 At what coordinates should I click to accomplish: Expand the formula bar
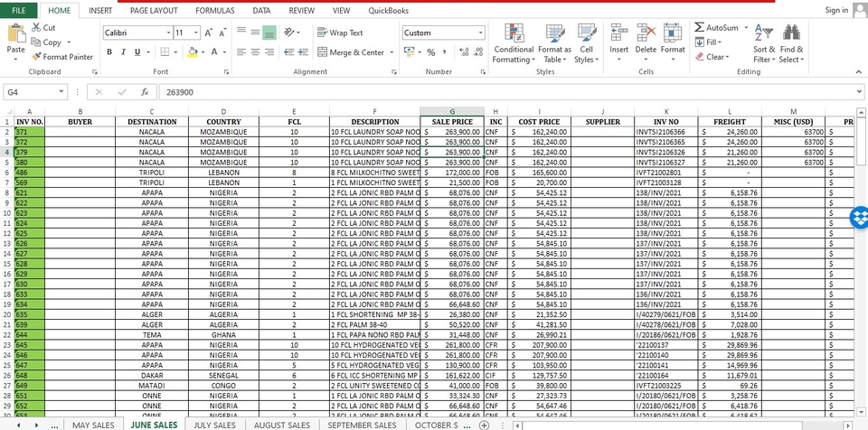click(x=859, y=92)
